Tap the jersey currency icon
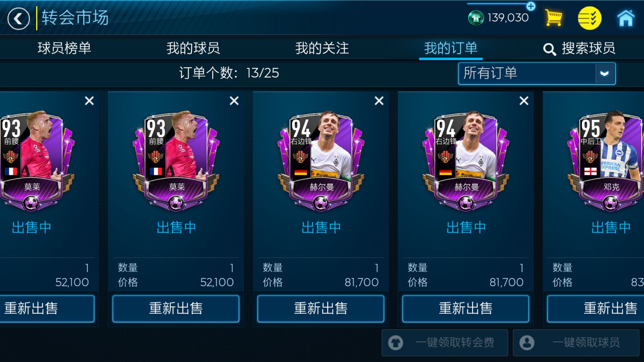644x362 pixels. (476, 18)
